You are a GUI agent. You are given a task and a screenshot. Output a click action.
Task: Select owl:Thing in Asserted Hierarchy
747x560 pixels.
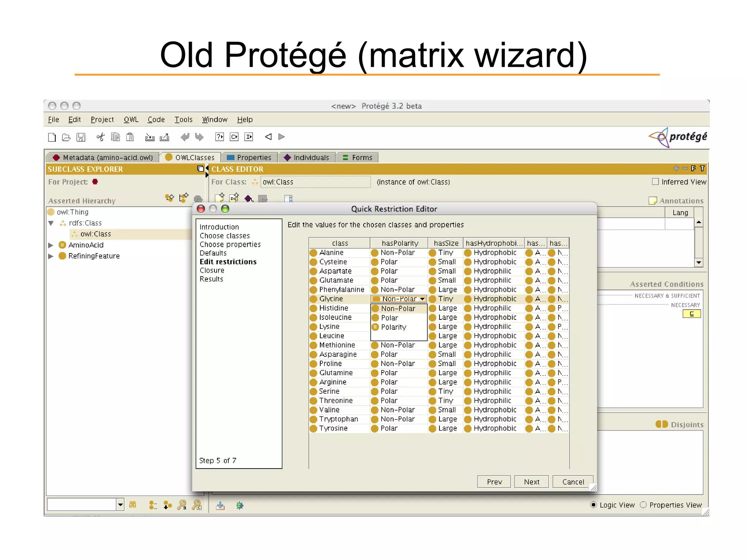[73, 212]
